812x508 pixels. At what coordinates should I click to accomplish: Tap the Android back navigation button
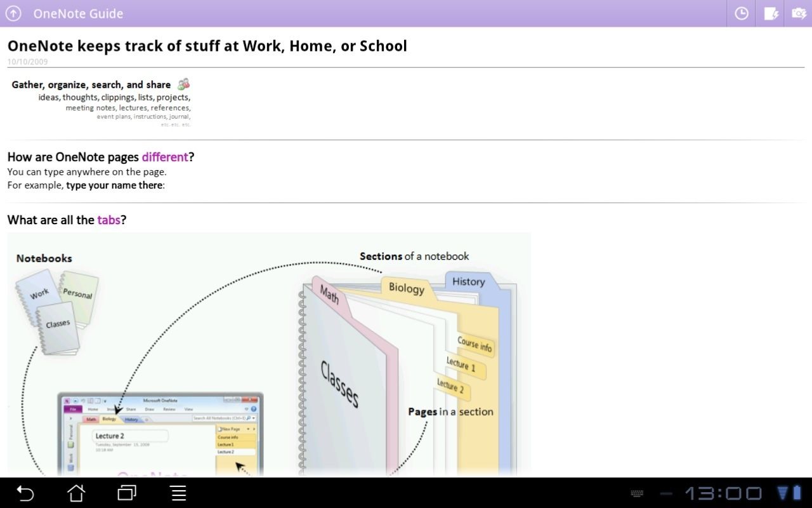pyautogui.click(x=25, y=493)
